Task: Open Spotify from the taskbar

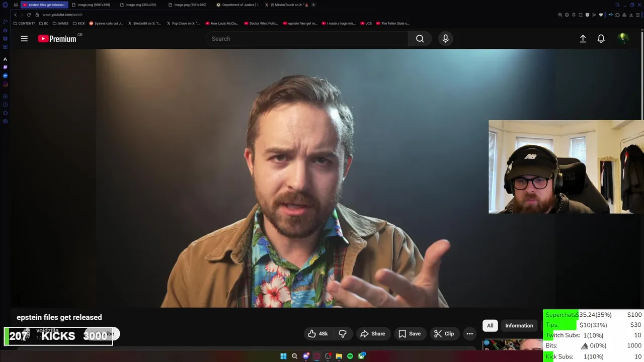Action: click(x=350, y=356)
